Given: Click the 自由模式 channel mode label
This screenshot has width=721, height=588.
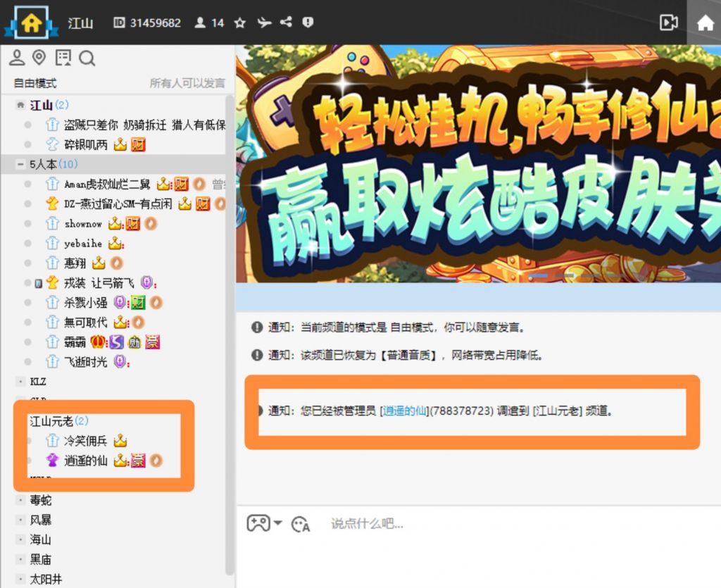Looking at the screenshot, I should coord(35,83).
